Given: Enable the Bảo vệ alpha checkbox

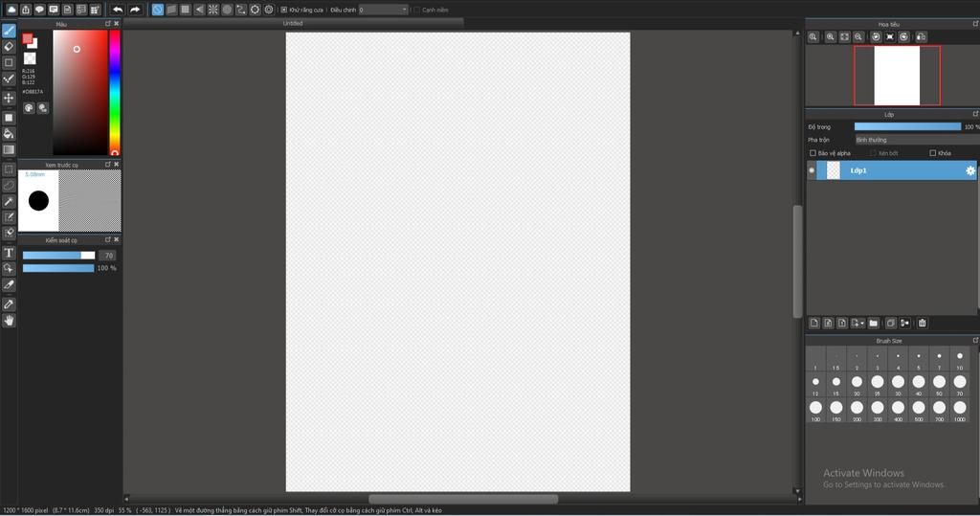Looking at the screenshot, I should (813, 152).
